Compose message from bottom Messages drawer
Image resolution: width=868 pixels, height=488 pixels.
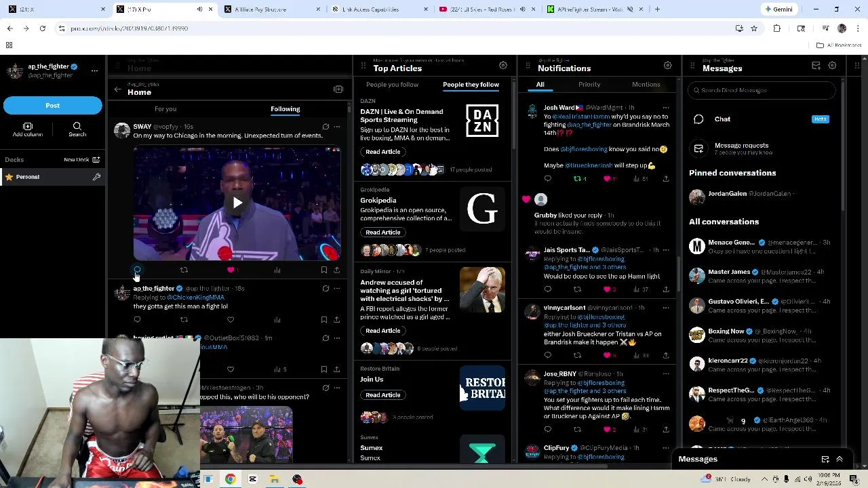pyautogui.click(x=825, y=460)
